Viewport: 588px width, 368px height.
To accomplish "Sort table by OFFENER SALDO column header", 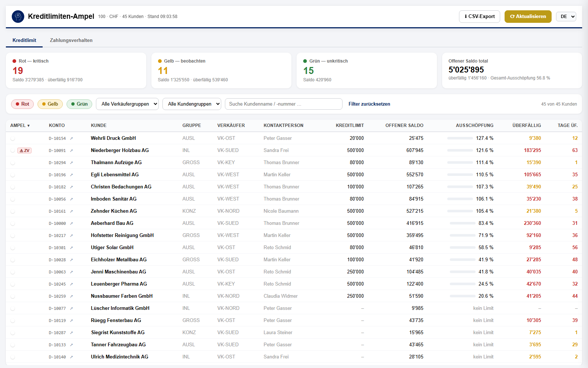I will tap(404, 125).
